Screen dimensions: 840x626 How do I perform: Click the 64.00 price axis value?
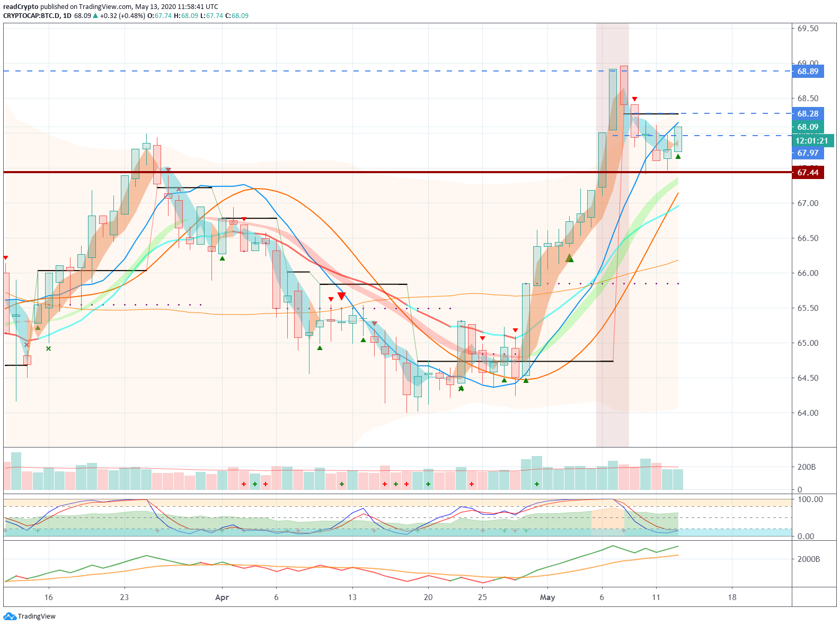(808, 413)
